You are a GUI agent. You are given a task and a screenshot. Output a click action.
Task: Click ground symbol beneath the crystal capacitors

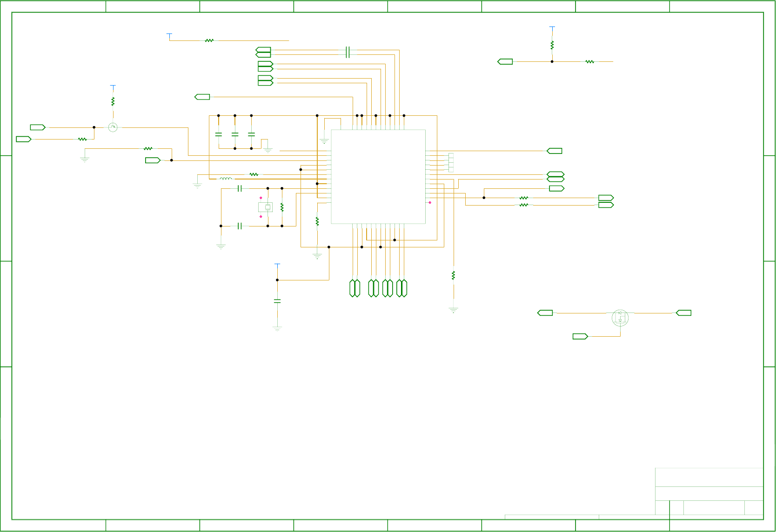tap(221, 246)
